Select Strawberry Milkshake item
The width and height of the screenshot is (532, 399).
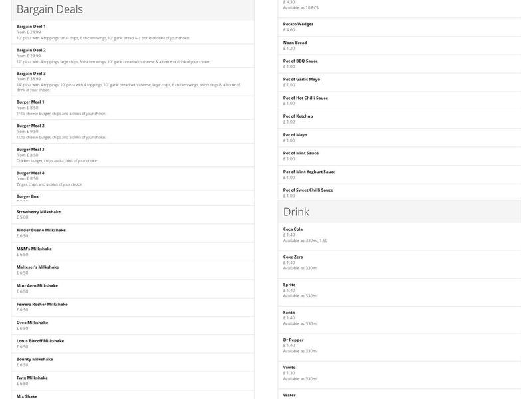coord(133,215)
